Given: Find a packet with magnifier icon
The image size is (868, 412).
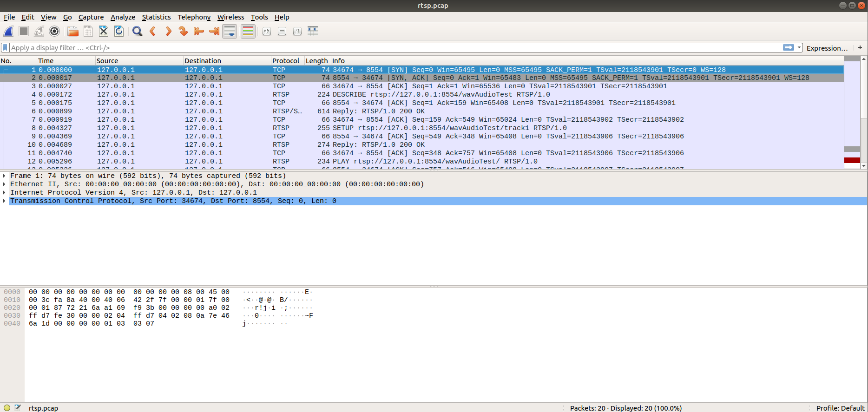Looking at the screenshot, I should coord(137,32).
